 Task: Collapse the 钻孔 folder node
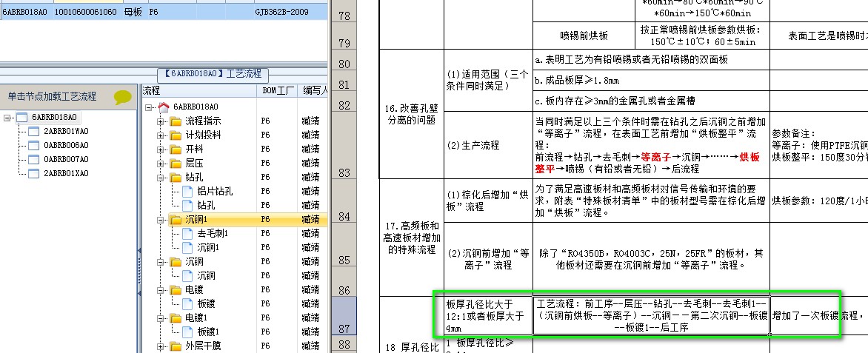click(x=161, y=178)
